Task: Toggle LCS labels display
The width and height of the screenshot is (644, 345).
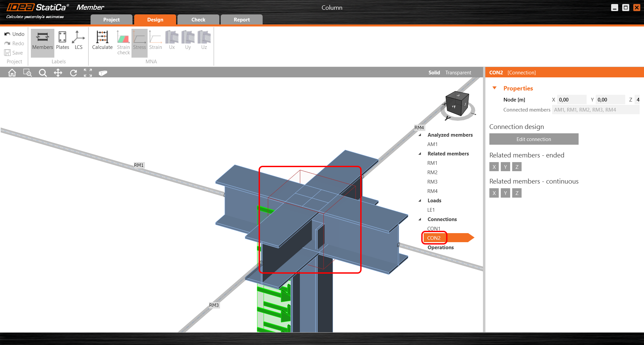Action: [x=78, y=40]
